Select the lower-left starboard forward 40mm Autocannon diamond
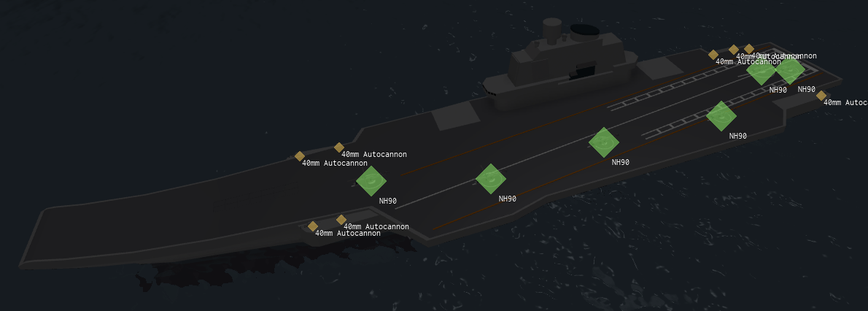The image size is (868, 311). pyautogui.click(x=313, y=226)
